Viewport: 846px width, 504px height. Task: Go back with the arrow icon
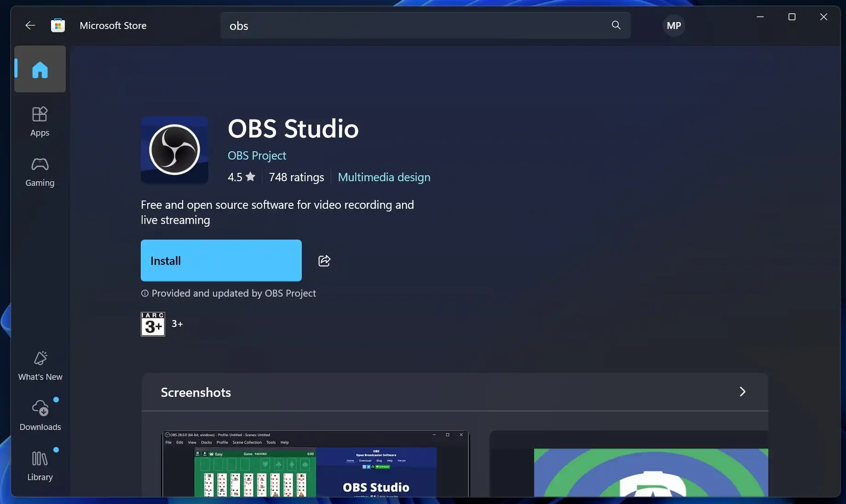pos(30,25)
